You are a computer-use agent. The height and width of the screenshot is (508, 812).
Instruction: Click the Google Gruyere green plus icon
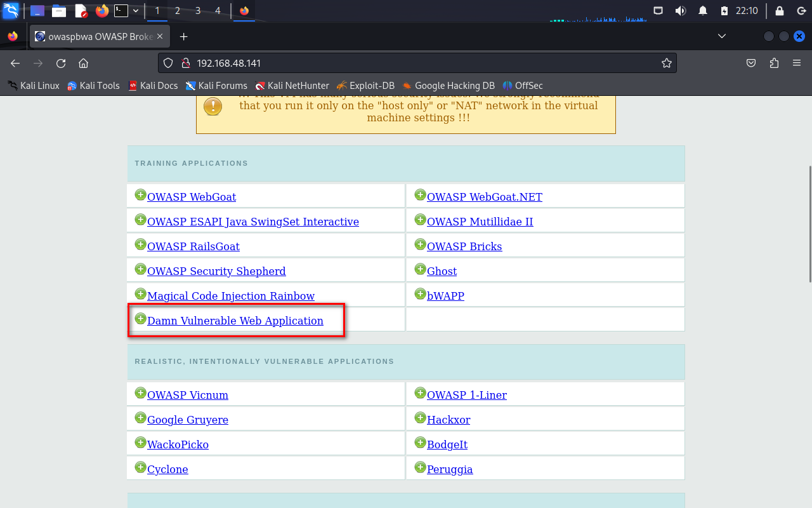click(x=141, y=418)
